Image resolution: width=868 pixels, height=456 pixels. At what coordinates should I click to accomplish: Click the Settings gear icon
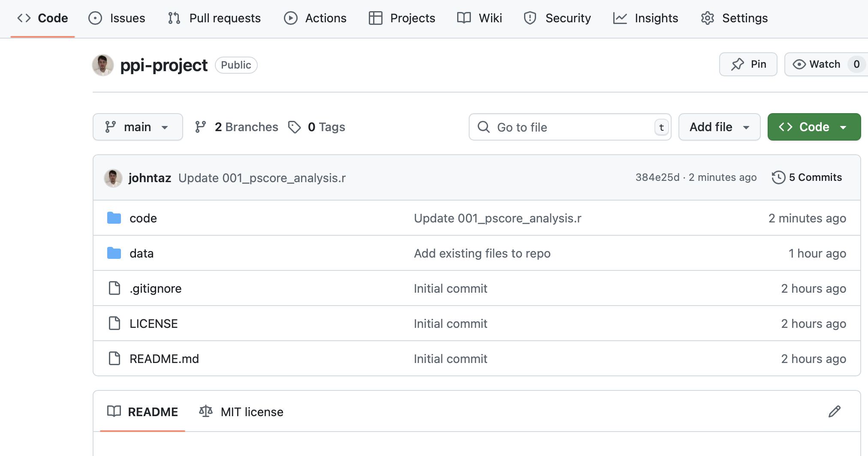pos(707,18)
